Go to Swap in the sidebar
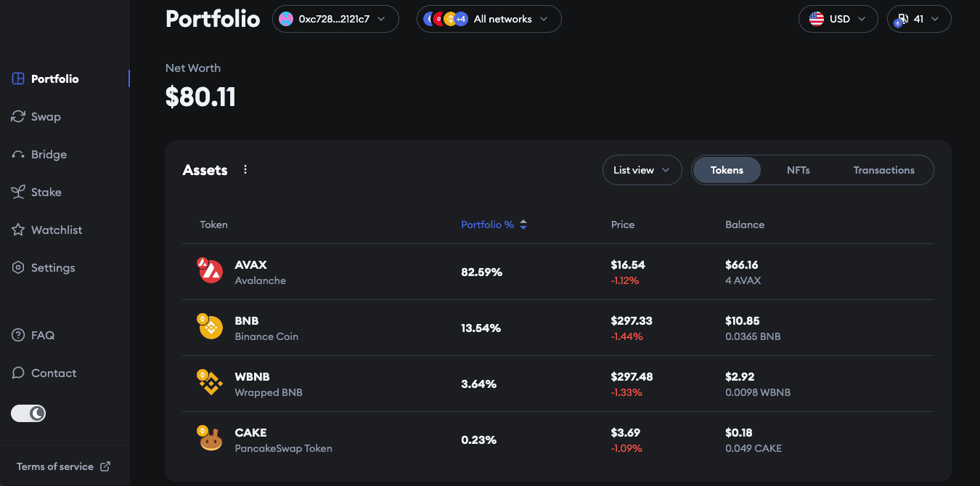Image resolution: width=980 pixels, height=486 pixels. click(x=46, y=116)
